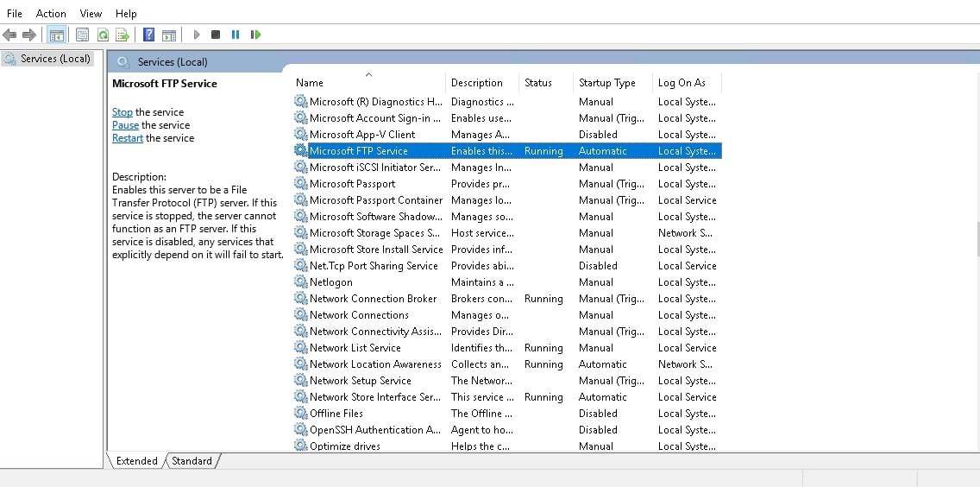Click Automatic startup type of Microsoft FTP Service
This screenshot has height=487, width=980.
pos(602,151)
